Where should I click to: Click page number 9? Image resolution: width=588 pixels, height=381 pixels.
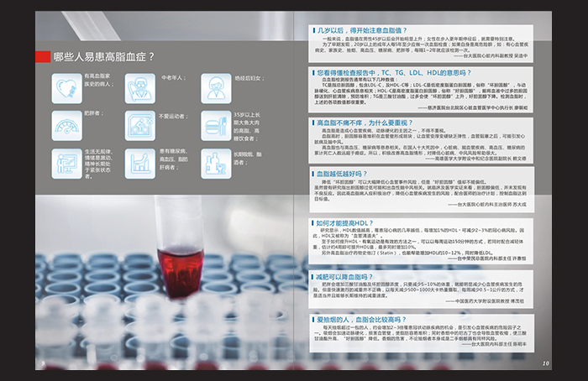[x=43, y=363]
